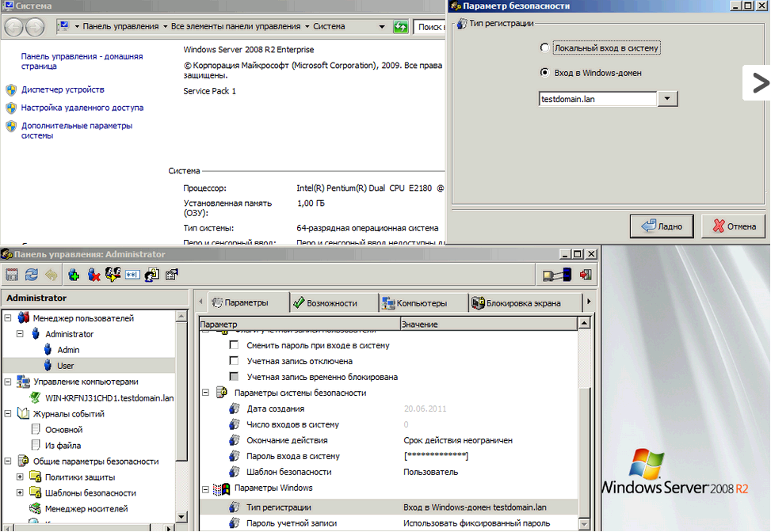The height and width of the screenshot is (532, 771).
Task: Select the User account in the tree
Action: 65,366
